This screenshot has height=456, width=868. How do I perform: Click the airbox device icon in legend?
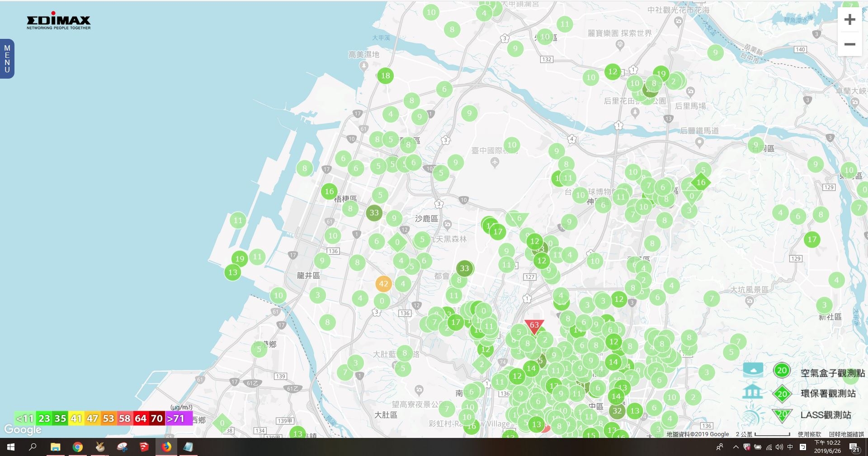(753, 370)
